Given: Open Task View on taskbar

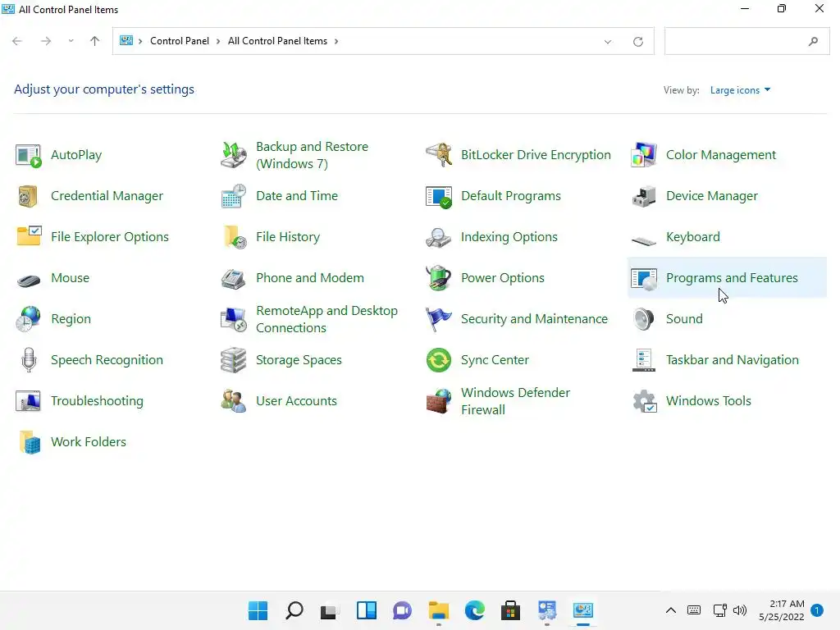Looking at the screenshot, I should click(330, 610).
